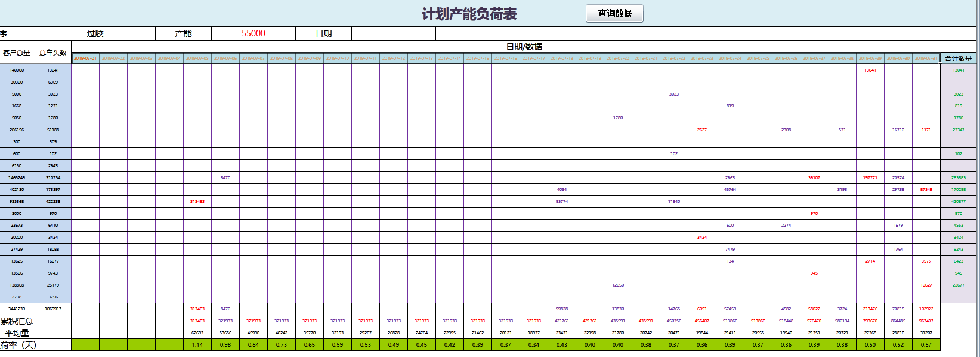Image resolution: width=980 pixels, height=357 pixels.
Task: Select the 客户总量 column header
Action: tap(17, 53)
